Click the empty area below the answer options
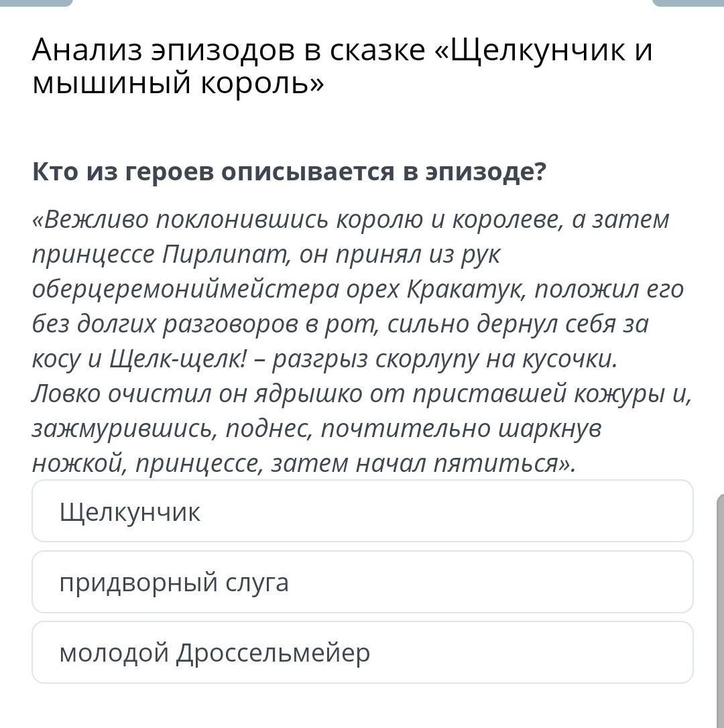724x728 pixels. [x=362, y=707]
